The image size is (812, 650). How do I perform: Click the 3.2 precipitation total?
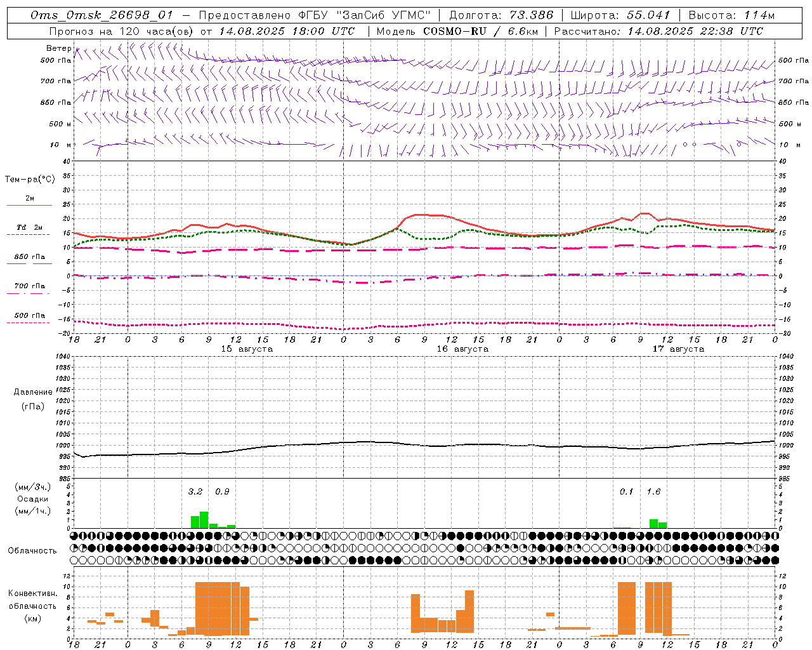point(195,491)
